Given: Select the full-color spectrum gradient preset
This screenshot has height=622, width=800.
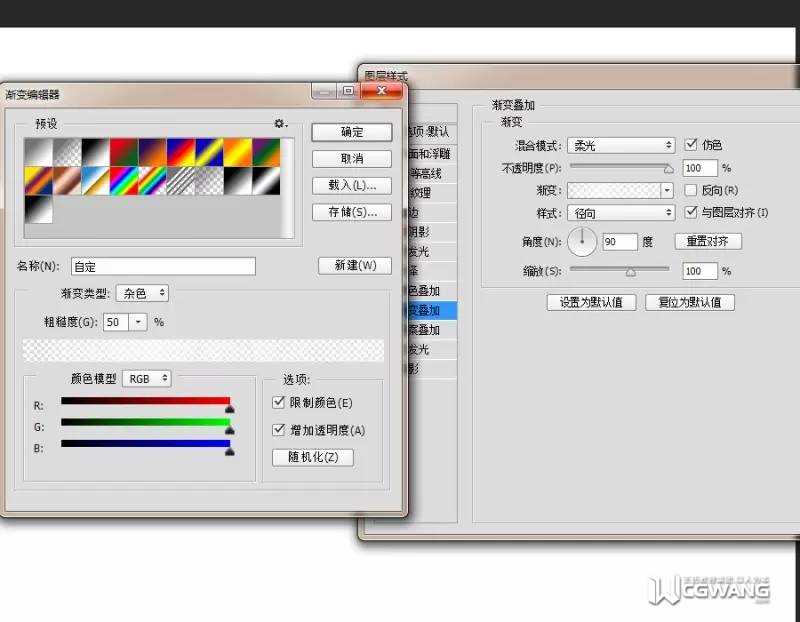Looking at the screenshot, I should click(124, 181).
